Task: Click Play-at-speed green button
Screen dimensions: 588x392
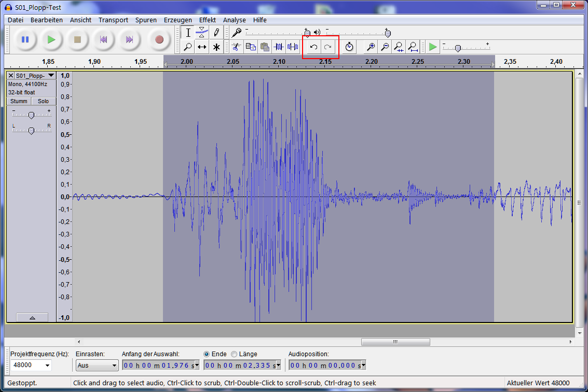Action: point(433,47)
